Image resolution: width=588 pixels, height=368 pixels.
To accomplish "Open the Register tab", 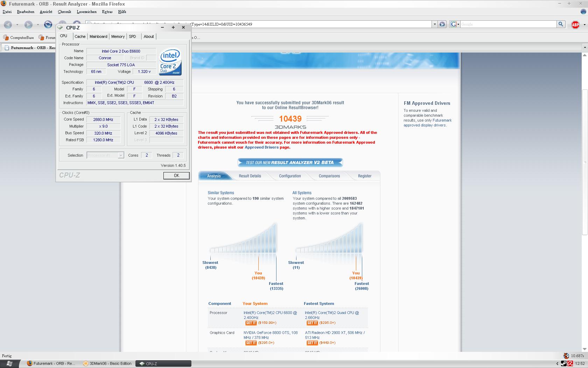I will click(365, 176).
